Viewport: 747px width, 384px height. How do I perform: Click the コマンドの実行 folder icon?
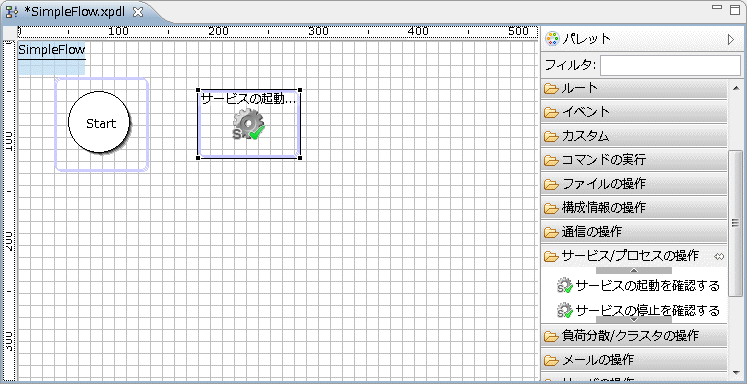[x=551, y=161]
